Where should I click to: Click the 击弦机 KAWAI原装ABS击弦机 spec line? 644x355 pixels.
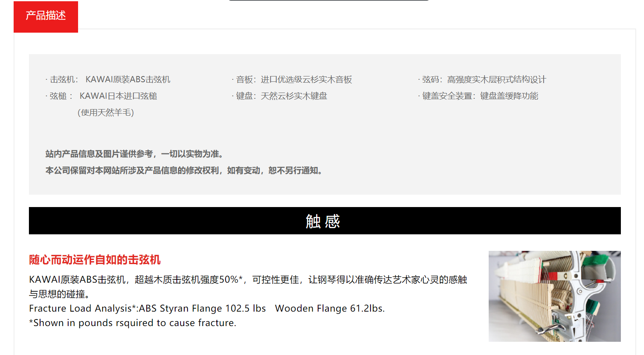click(108, 79)
